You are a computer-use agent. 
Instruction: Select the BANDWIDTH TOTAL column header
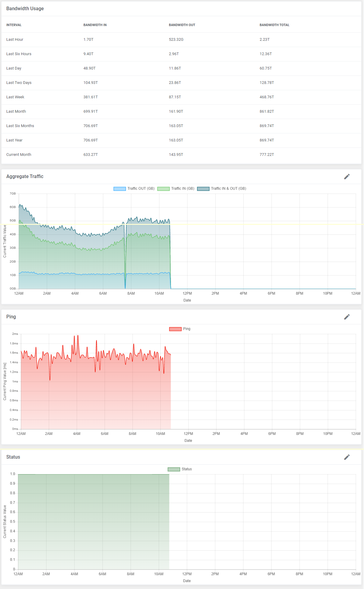pyautogui.click(x=274, y=25)
